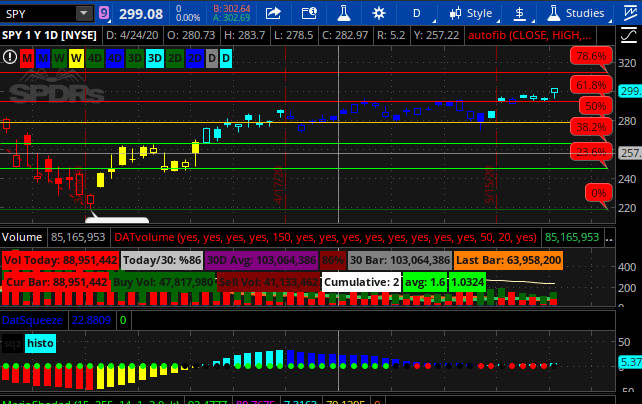The image size is (642, 404).
Task: Click the yellow W label
Action: click(x=76, y=59)
